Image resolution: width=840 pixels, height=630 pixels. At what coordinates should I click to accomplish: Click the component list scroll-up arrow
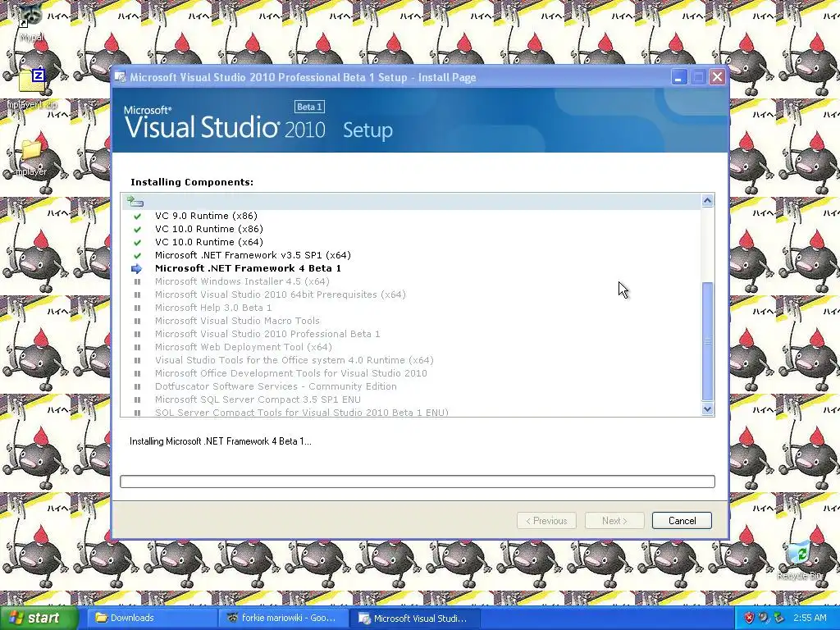click(x=707, y=201)
